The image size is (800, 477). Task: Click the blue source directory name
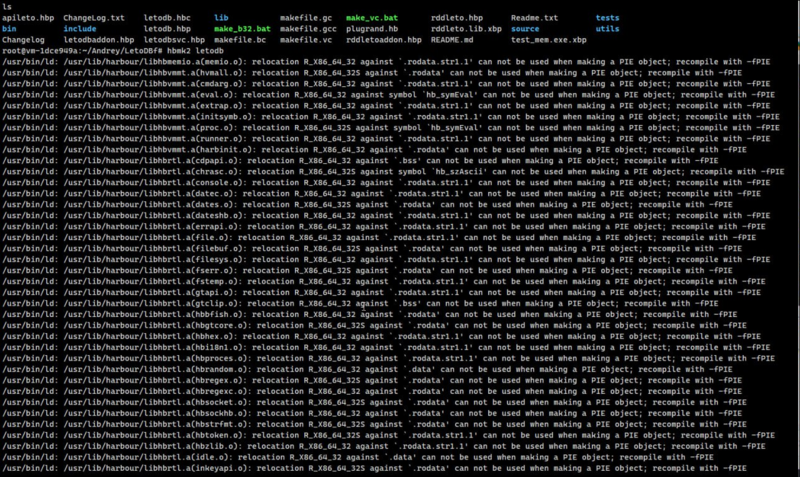(525, 29)
